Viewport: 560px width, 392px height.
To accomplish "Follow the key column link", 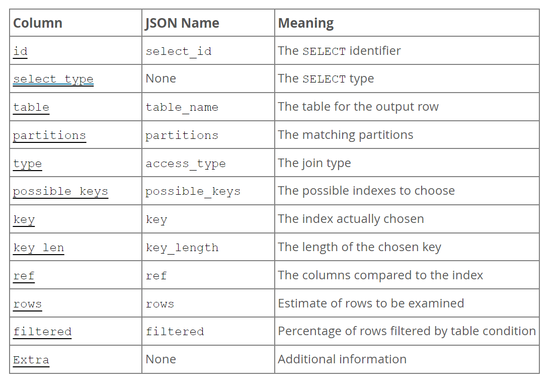I will click(x=24, y=220).
